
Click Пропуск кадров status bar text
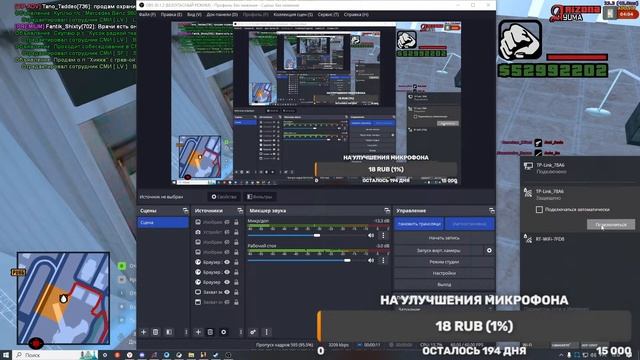click(284, 345)
